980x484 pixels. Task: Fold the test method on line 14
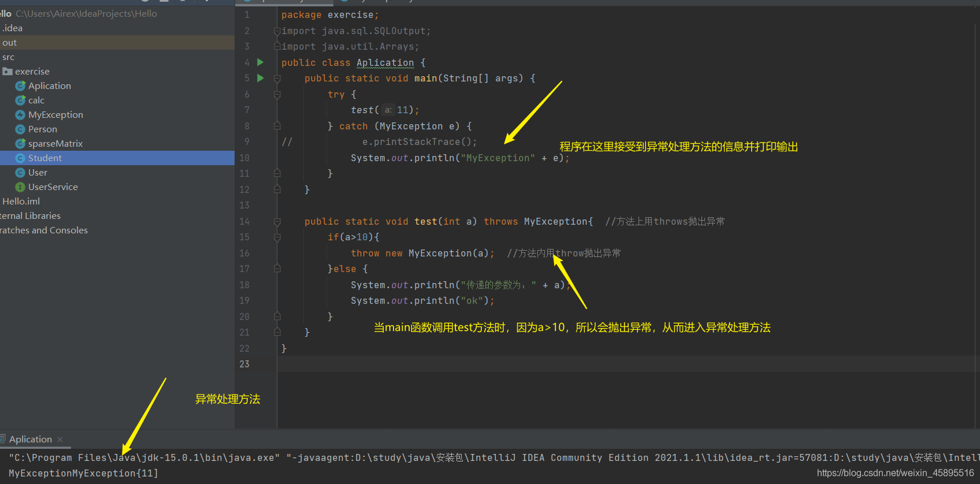[277, 221]
